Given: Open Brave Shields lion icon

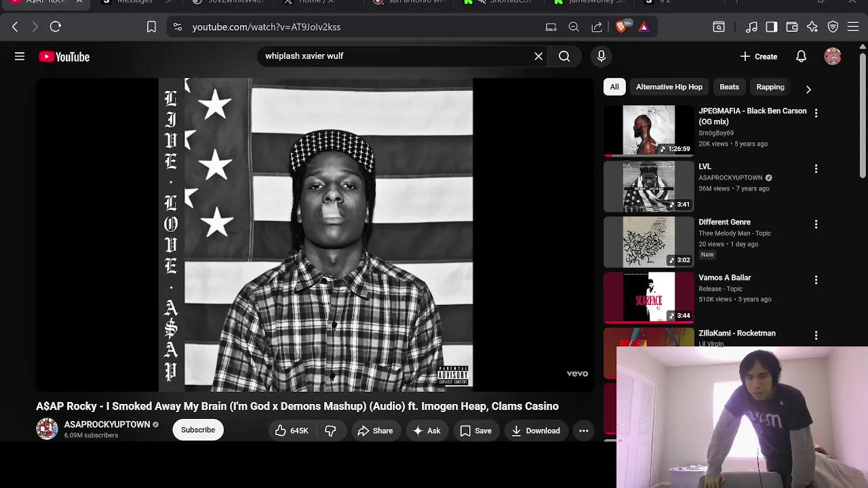Looking at the screenshot, I should point(622,27).
